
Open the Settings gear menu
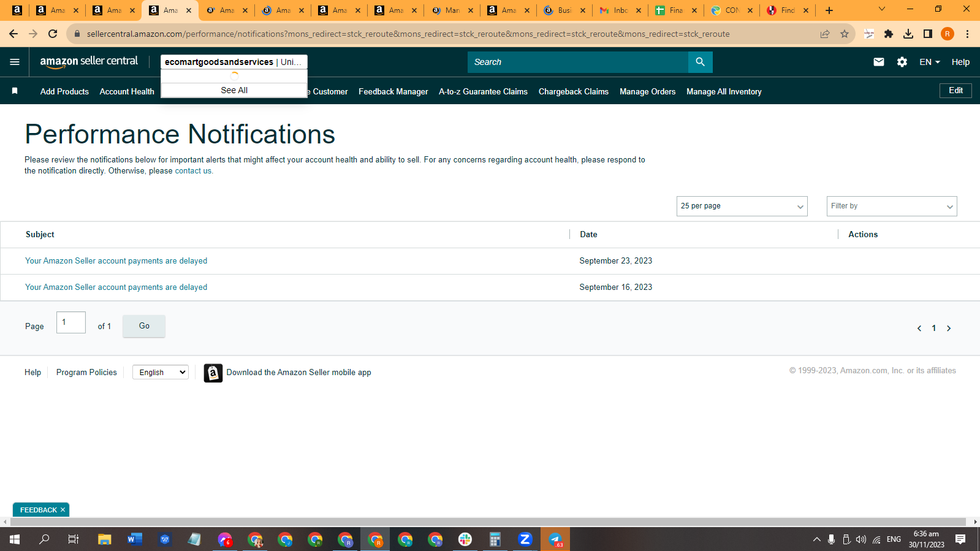point(902,62)
